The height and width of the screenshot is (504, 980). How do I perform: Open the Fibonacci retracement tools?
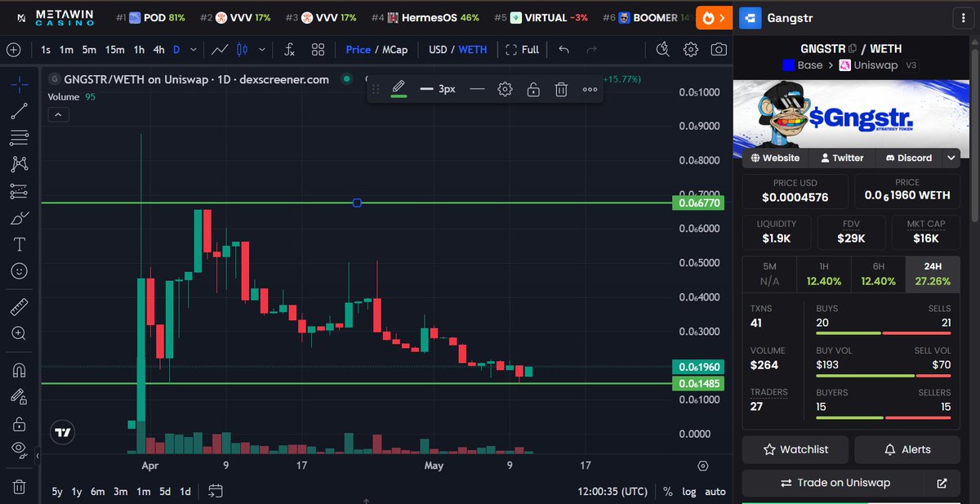[20, 138]
